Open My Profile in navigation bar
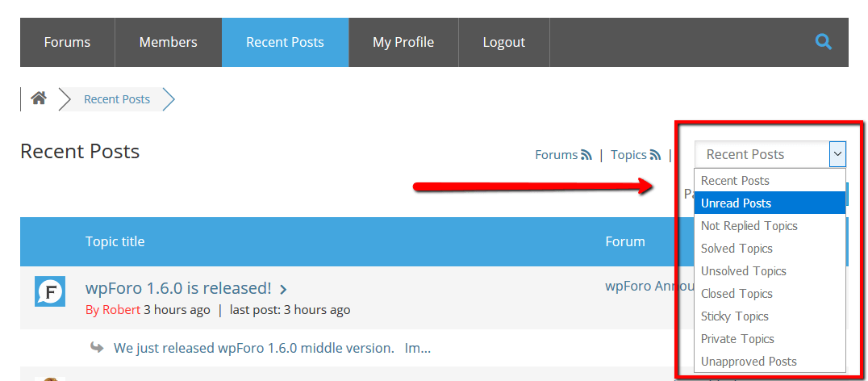The height and width of the screenshot is (381, 868). pos(403,42)
